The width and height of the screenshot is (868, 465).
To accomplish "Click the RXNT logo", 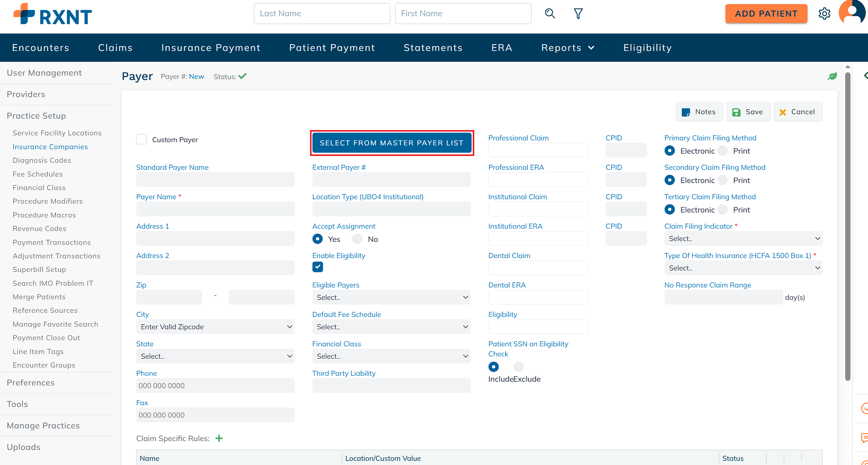I will 53,14.
